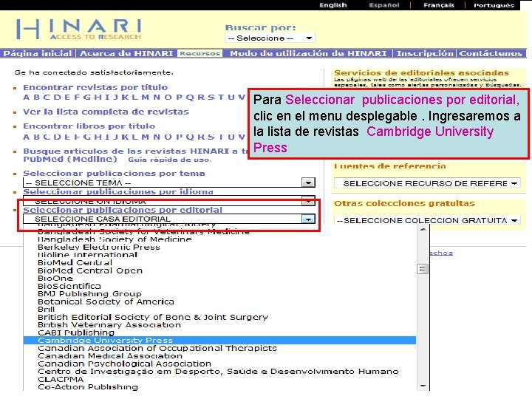This screenshot has height=399, width=532.
Task: Open Acerca de HINARI tab
Action: (x=126, y=53)
